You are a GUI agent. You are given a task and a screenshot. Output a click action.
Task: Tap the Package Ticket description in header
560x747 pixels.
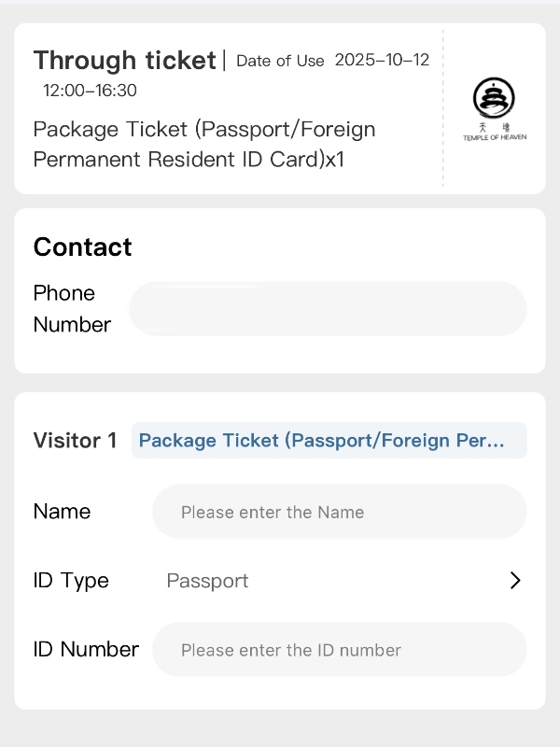[203, 144]
